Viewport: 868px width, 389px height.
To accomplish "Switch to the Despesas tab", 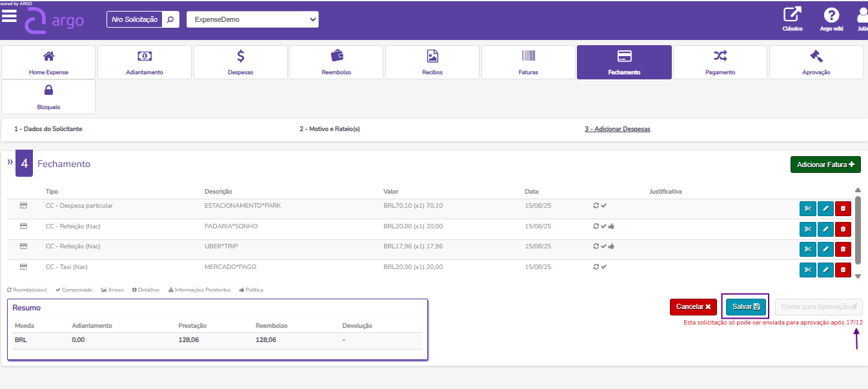I will point(240,63).
